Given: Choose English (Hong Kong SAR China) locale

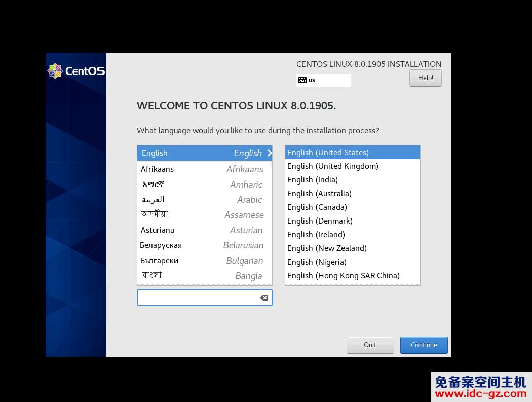Looking at the screenshot, I should 353,276.
